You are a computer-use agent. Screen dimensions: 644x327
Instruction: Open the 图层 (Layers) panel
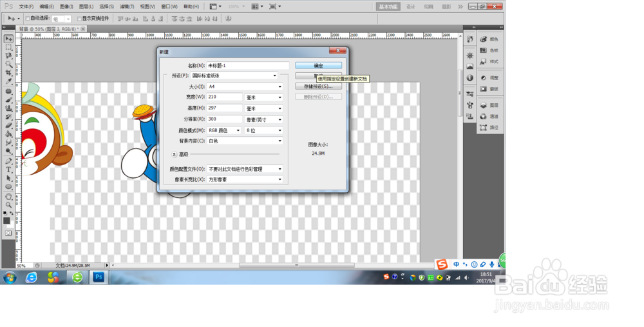[489, 105]
